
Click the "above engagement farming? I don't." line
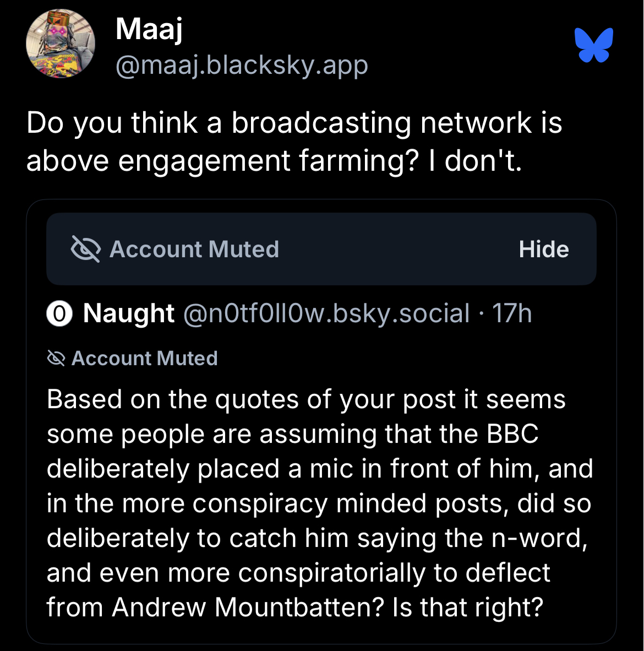(x=274, y=161)
